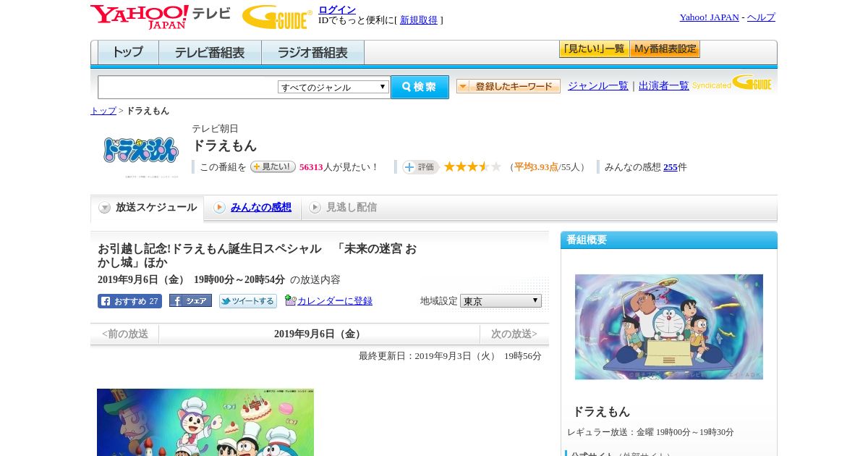Click the program title お引越し記念!ドラえもん誕生日スペシャル
The width and height of the screenshot is (868, 456).
pos(257,256)
